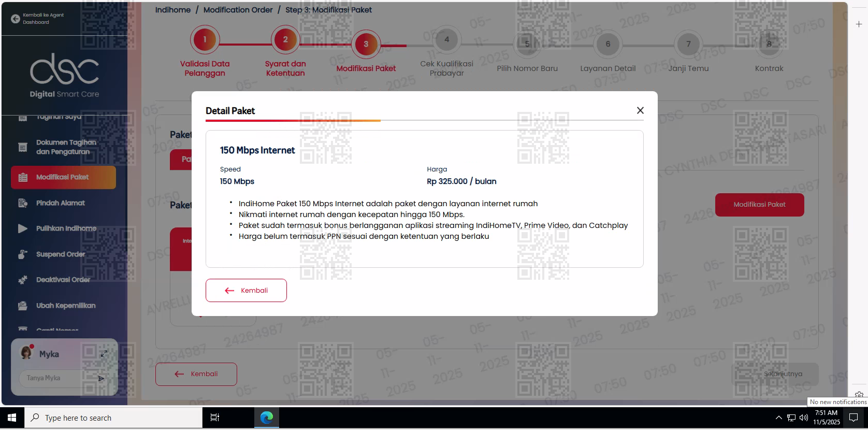This screenshot has width=868, height=430.
Task: Click the Modifikasi Paket clipboard icon
Action: pos(23,177)
